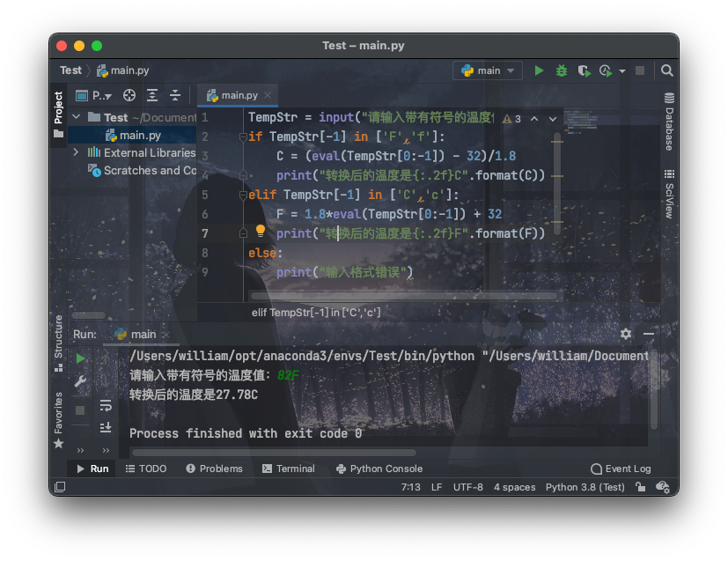The height and width of the screenshot is (561, 728).
Task: Open Search Everywhere magnifier icon
Action: [667, 70]
